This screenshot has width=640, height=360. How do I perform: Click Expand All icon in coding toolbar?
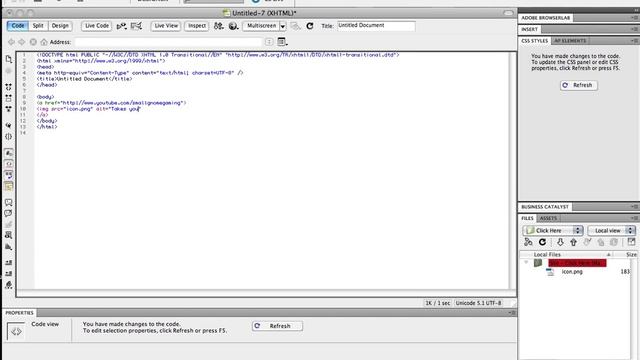[9, 109]
